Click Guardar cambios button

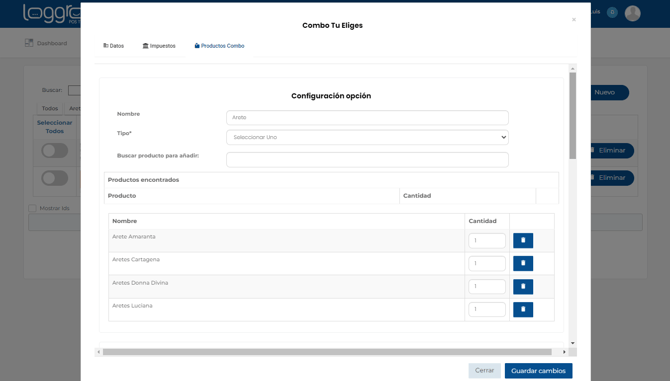tap(538, 371)
